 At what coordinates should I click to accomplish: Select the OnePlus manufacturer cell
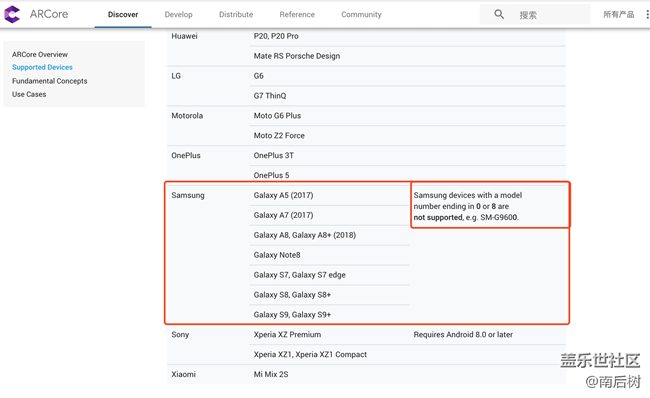coord(186,155)
